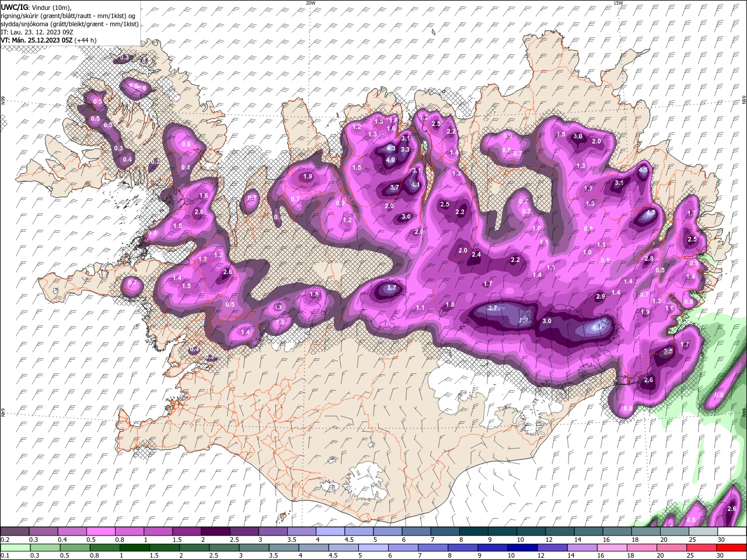Viewport: 747px width, 560px height.
Task: Pick the 7 medium blue swatch in lower legend
Action: 432,547
